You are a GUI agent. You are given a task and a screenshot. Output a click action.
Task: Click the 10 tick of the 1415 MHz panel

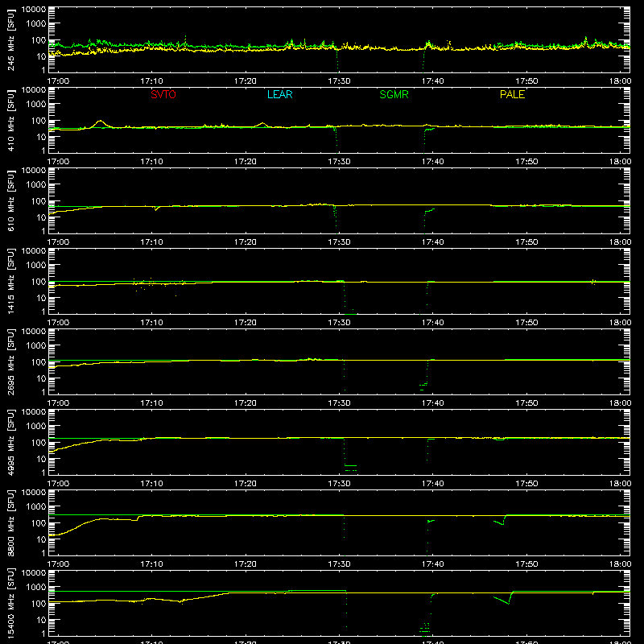pyautogui.click(x=41, y=298)
